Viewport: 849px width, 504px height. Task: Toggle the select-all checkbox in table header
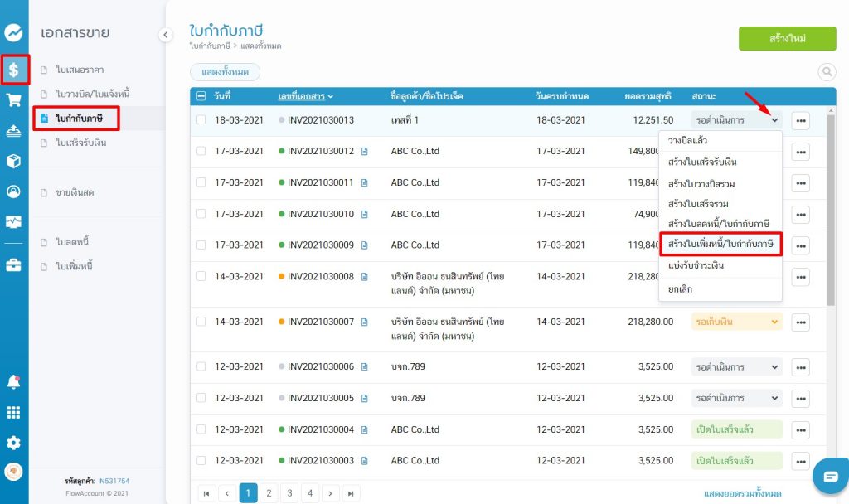click(201, 96)
